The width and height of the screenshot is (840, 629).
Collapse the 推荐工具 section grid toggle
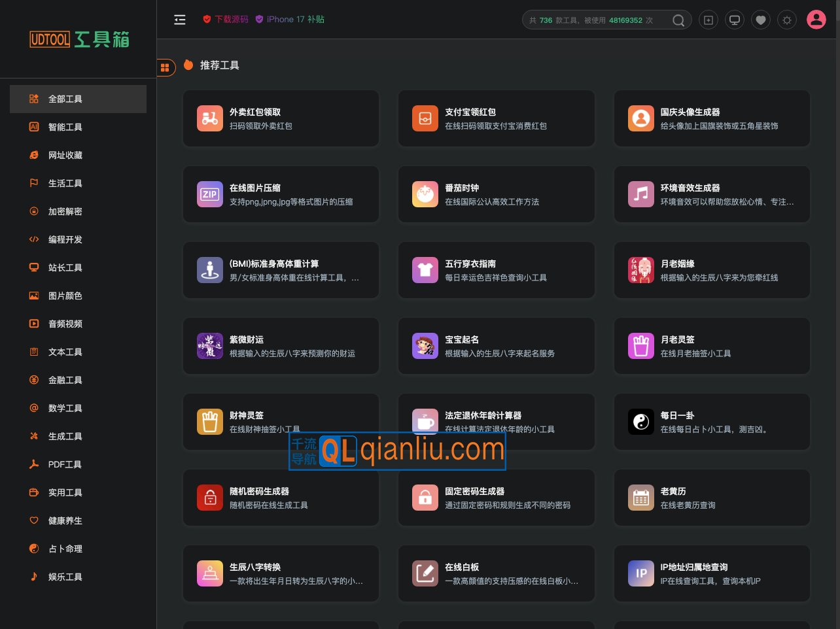click(x=165, y=67)
